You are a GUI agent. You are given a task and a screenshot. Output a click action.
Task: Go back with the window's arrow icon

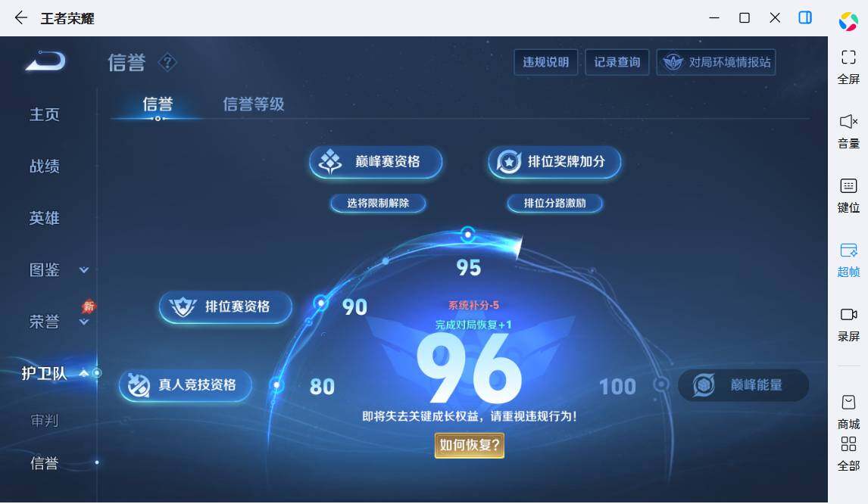(x=21, y=17)
